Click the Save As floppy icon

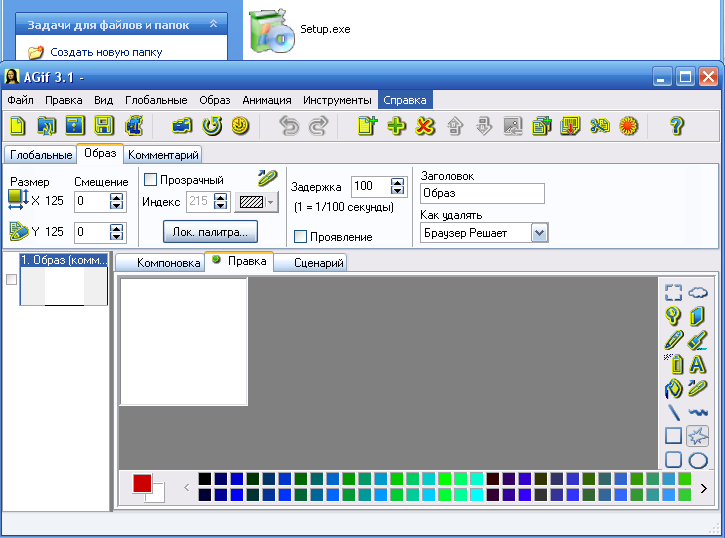pos(104,126)
